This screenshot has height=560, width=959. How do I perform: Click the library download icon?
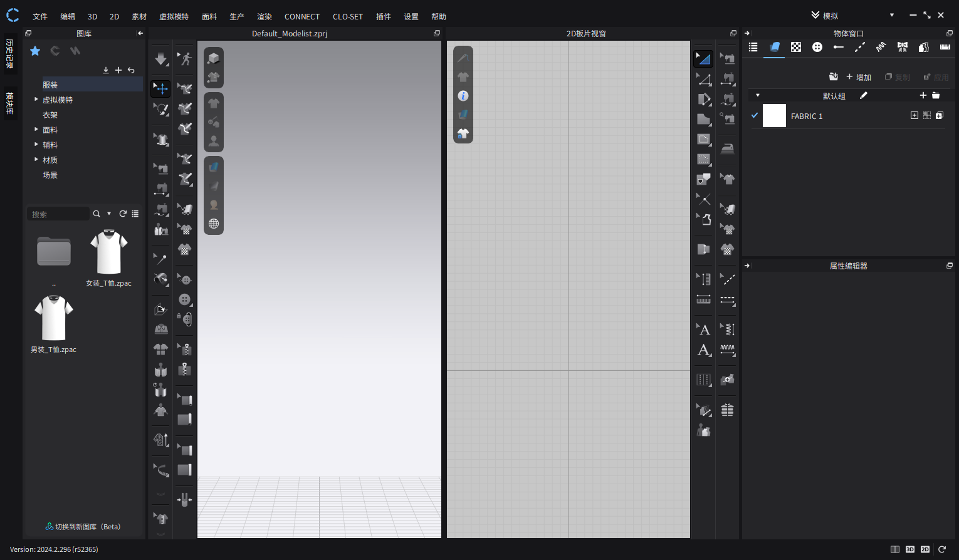pos(106,70)
